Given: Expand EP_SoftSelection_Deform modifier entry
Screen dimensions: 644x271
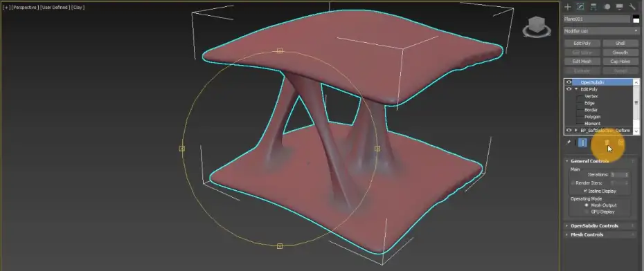Looking at the screenshot, I should (x=576, y=131).
